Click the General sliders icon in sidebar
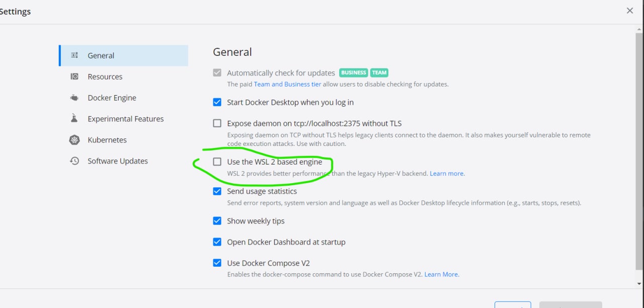The image size is (644, 308). [74, 55]
